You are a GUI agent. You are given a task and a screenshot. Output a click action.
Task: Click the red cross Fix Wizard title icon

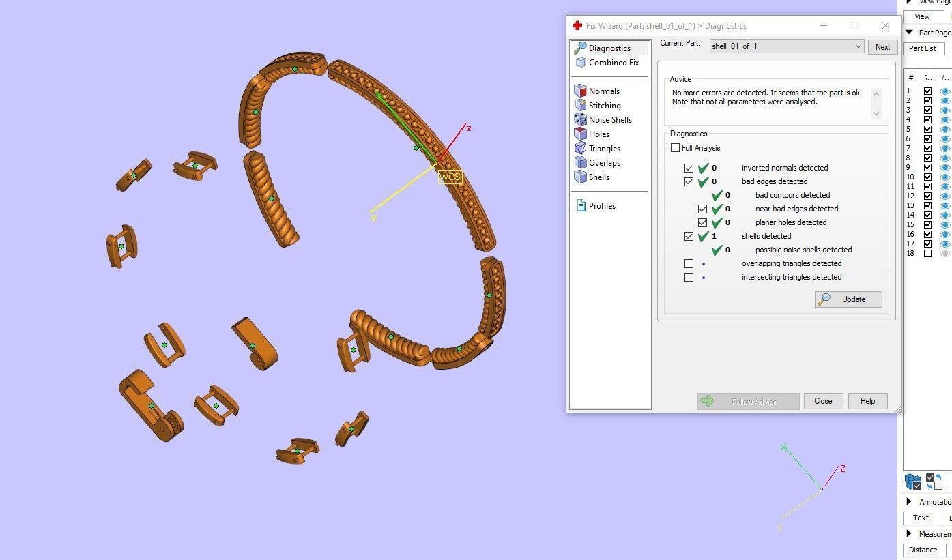[x=577, y=26]
